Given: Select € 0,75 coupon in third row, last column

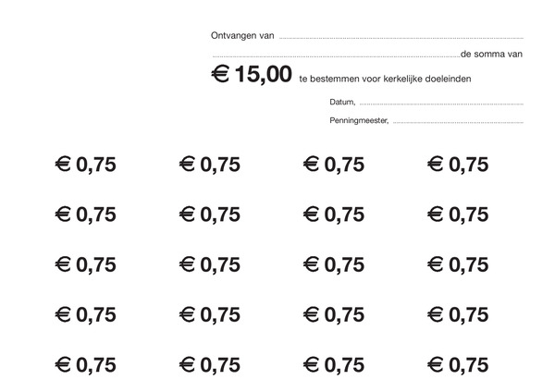Looking at the screenshot, I should coord(458,265).
